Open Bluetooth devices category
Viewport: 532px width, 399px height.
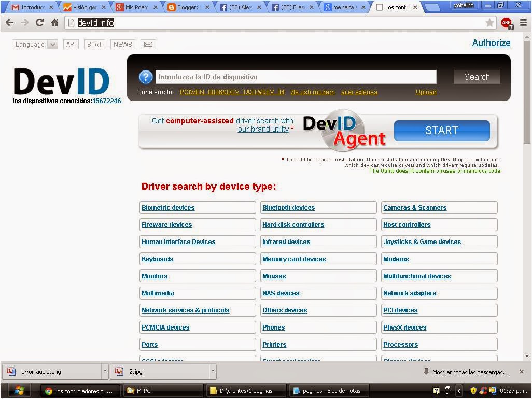click(288, 207)
